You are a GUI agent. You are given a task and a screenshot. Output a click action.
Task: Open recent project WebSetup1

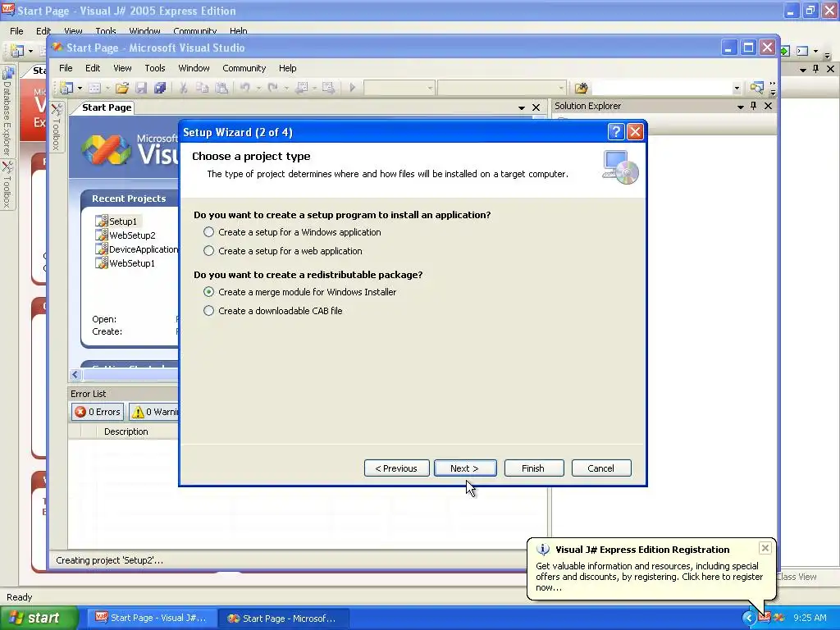click(x=132, y=263)
